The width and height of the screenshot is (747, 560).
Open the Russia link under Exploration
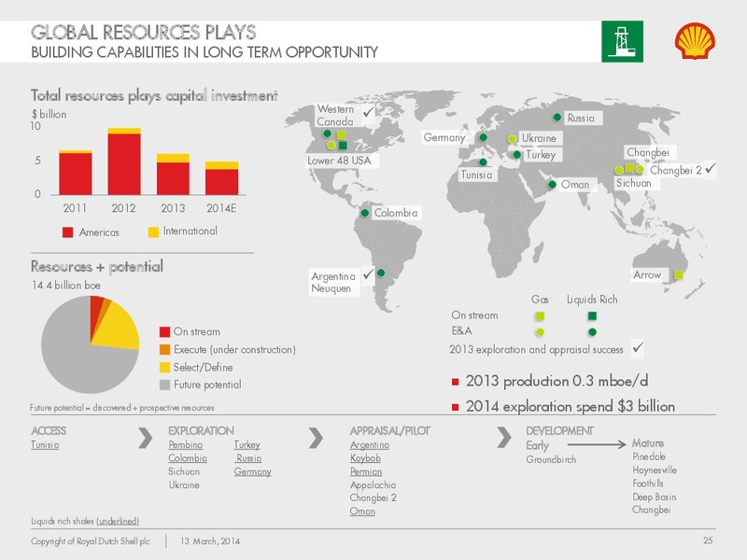249,458
